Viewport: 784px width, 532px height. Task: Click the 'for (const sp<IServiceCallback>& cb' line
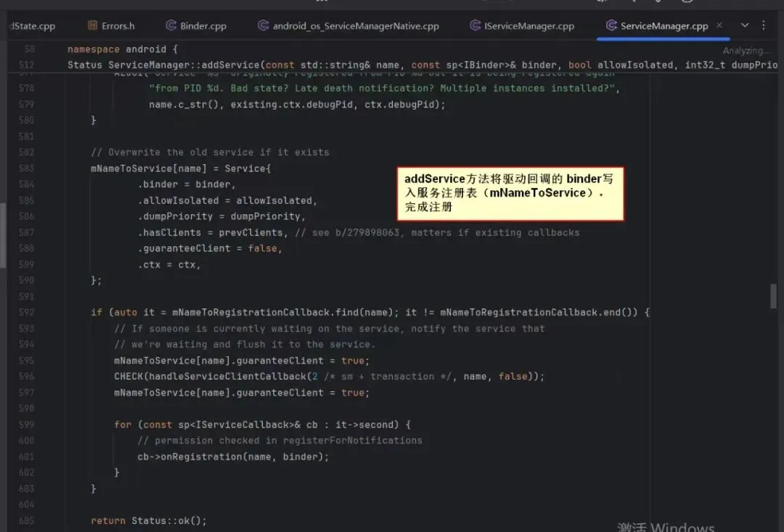(263, 425)
